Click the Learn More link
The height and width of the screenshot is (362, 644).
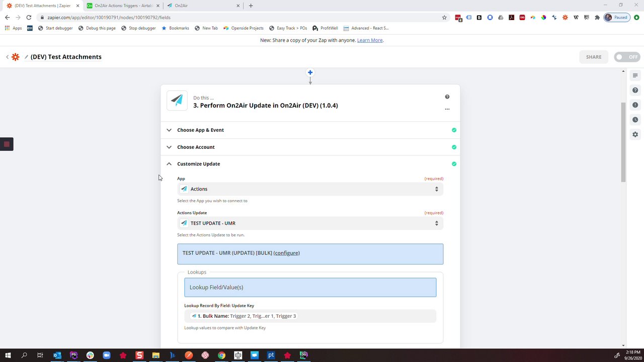click(x=370, y=40)
